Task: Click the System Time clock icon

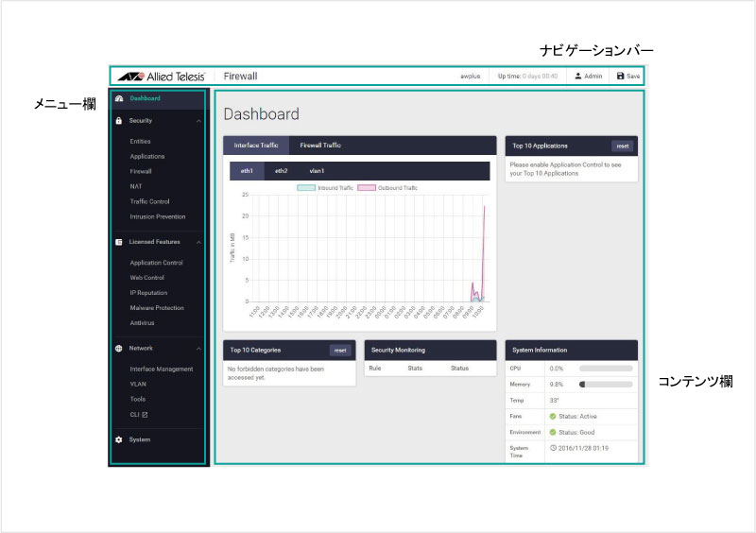Action: (x=553, y=448)
